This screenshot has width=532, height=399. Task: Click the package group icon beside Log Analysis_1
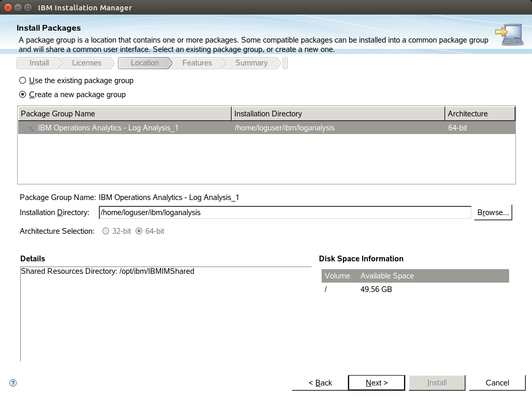coord(32,128)
